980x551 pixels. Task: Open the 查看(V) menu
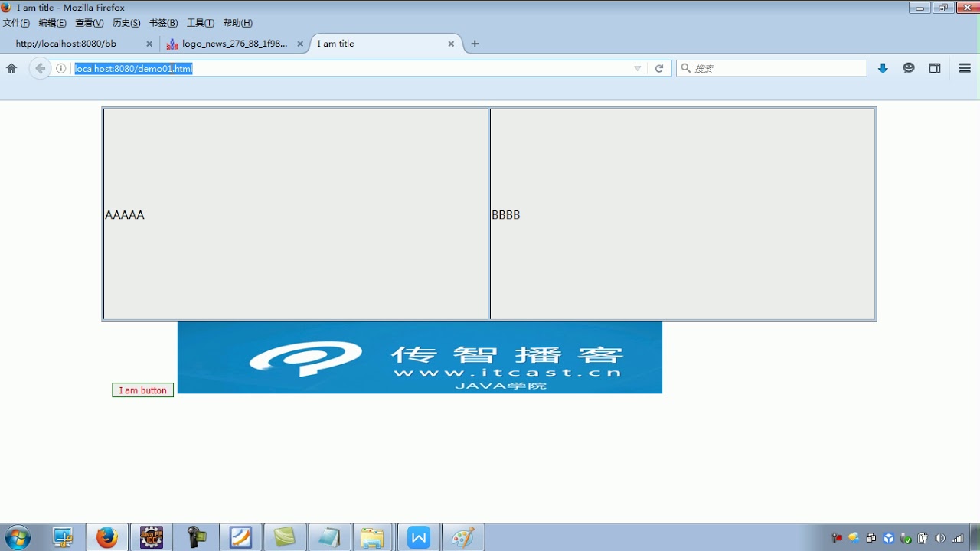point(89,23)
